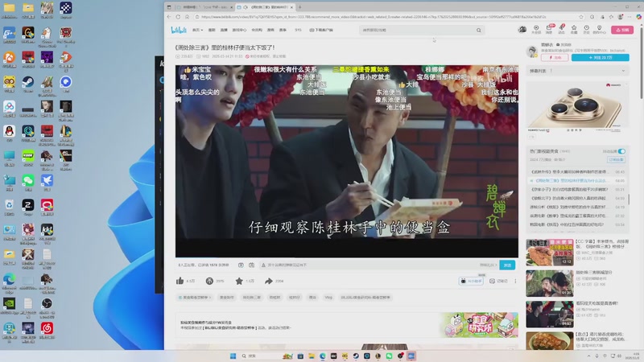Reload the page with the browser refresh icon
This screenshot has height=362, width=644.
[x=178, y=17]
